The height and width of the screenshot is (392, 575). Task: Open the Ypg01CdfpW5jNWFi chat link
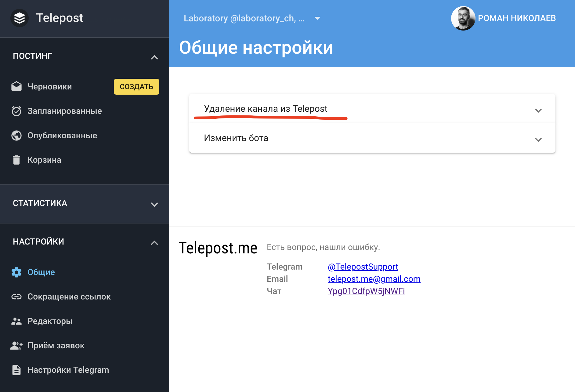pyautogui.click(x=366, y=291)
